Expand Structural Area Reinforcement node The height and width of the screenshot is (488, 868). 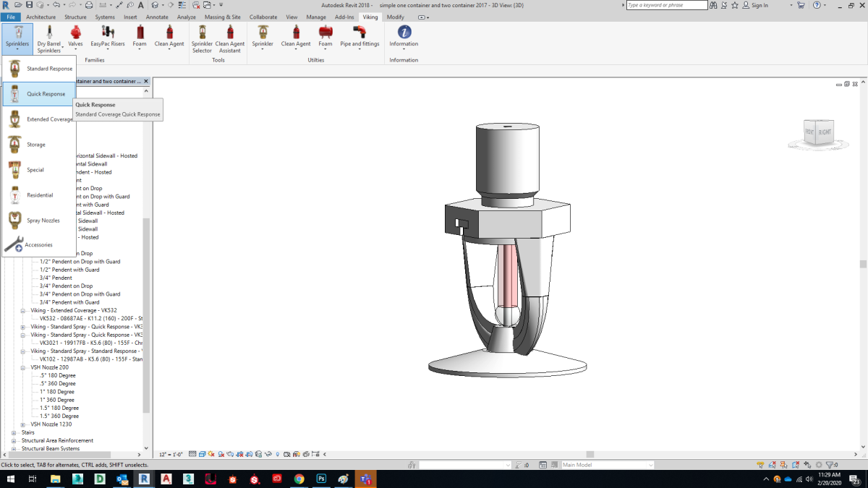14,440
